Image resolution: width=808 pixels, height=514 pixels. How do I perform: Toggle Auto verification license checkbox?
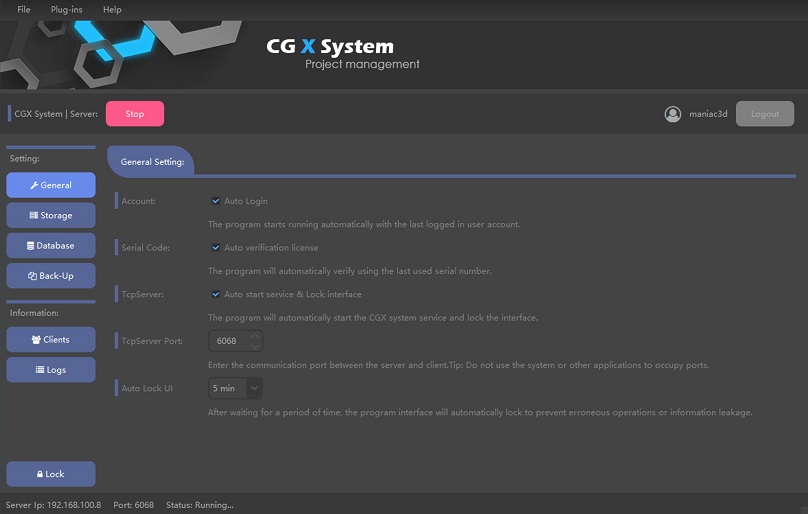coord(216,247)
